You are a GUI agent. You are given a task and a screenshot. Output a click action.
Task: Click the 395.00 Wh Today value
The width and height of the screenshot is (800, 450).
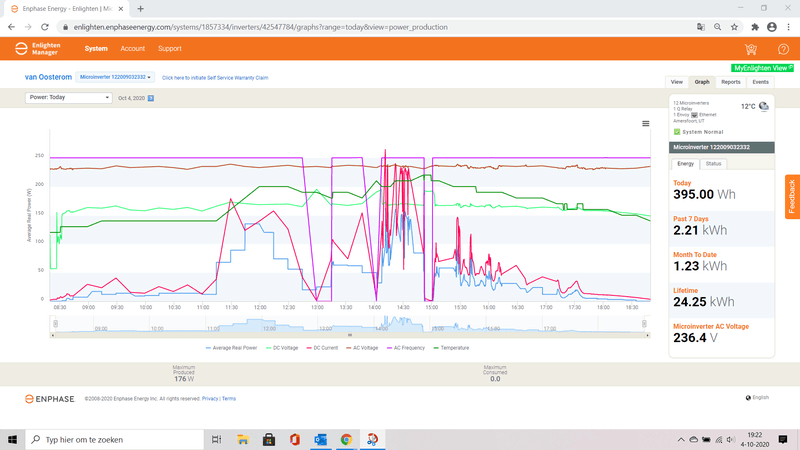pos(704,194)
